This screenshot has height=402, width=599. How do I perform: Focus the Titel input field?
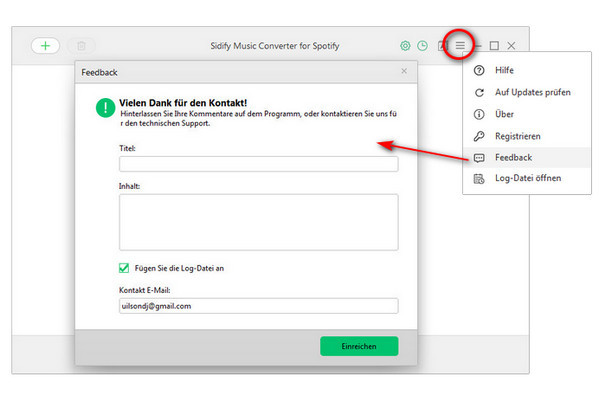click(259, 164)
